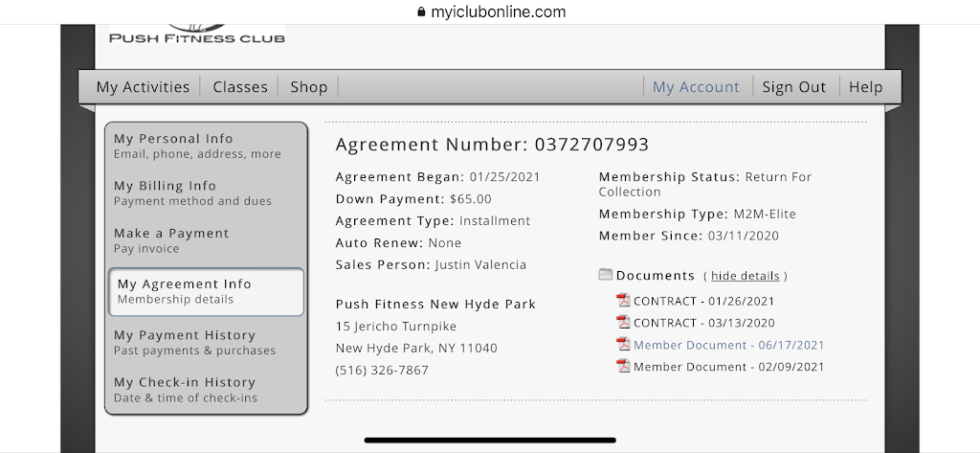The height and width of the screenshot is (453, 980).
Task: Open My Activities menu
Action: tap(143, 87)
